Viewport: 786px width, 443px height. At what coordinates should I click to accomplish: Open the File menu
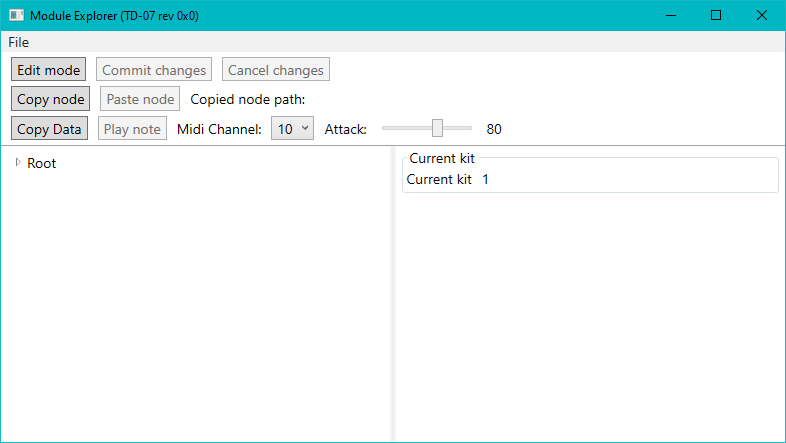coord(19,42)
